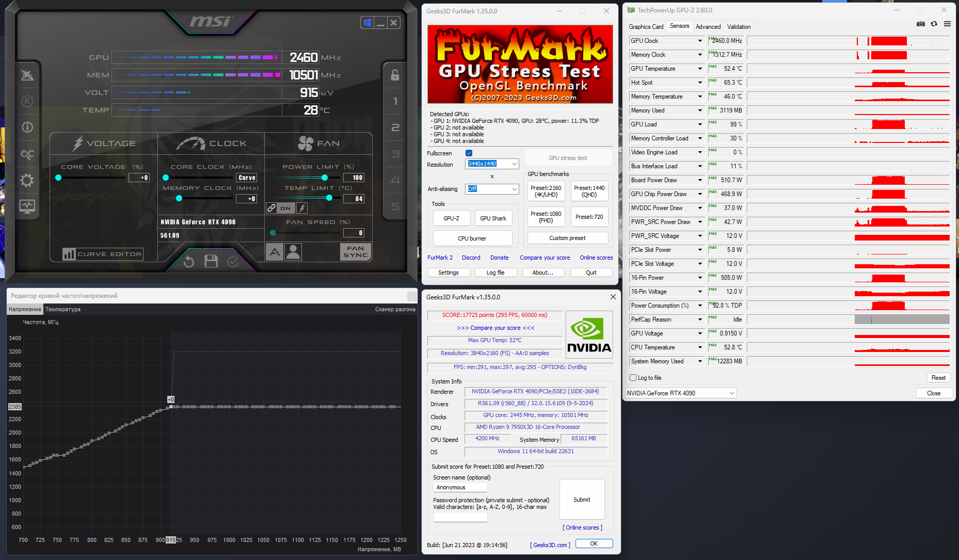This screenshot has height=560, width=959.
Task: Refresh the GPU-Z sensor readings
Action: coord(934,24)
